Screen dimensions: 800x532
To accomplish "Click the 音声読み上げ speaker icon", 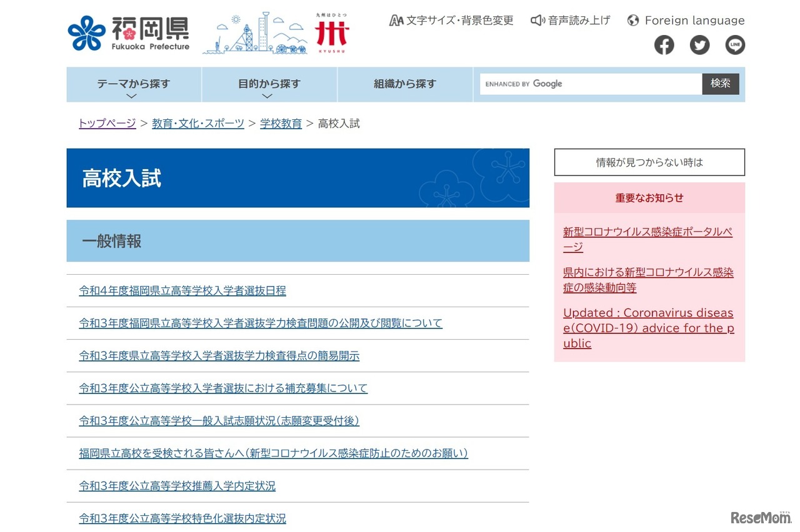I will pyautogui.click(x=537, y=20).
